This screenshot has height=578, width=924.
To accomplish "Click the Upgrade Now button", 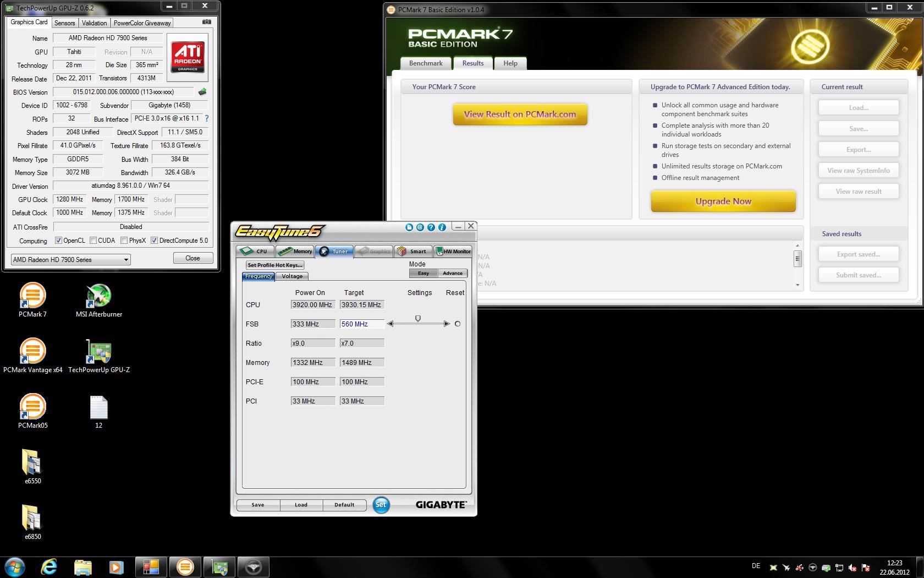I will 723,201.
